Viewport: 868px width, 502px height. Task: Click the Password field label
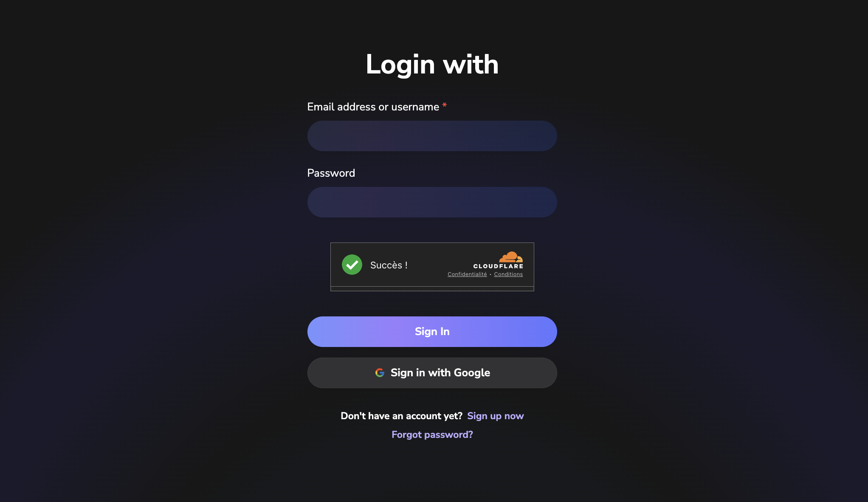coord(331,173)
